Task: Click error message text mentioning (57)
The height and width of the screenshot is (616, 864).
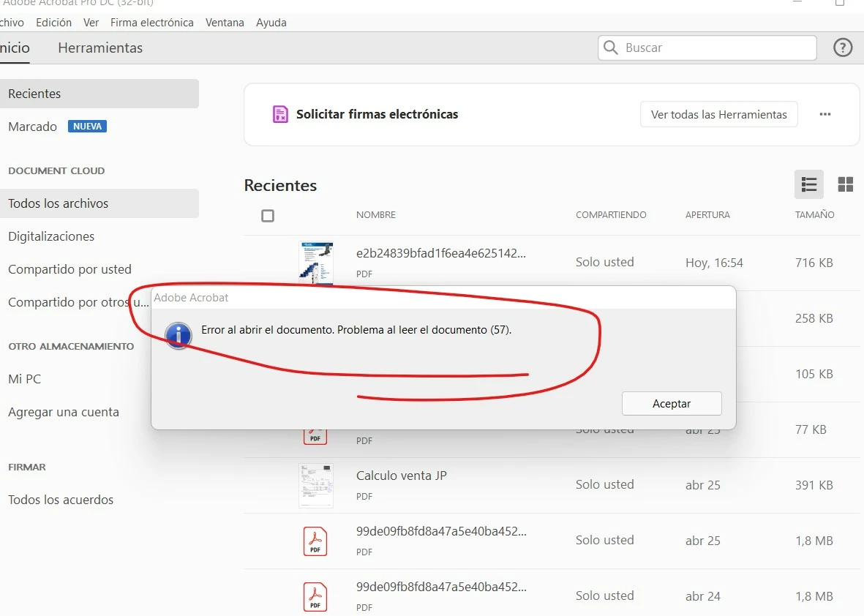Action: tap(356, 330)
